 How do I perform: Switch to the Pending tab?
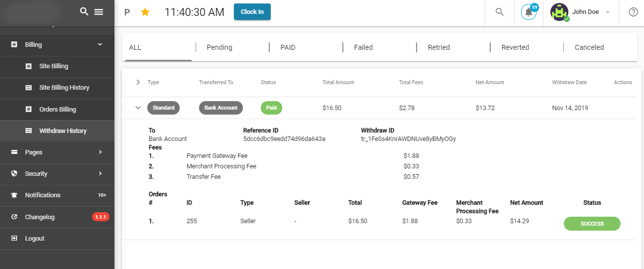219,47
